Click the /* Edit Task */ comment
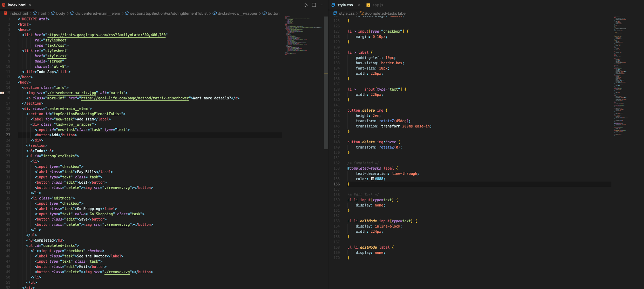This screenshot has height=289, width=644. (363, 195)
